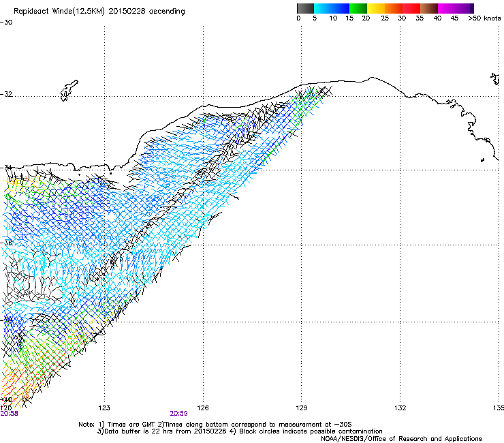Click the '132' longitude label

click(400, 408)
